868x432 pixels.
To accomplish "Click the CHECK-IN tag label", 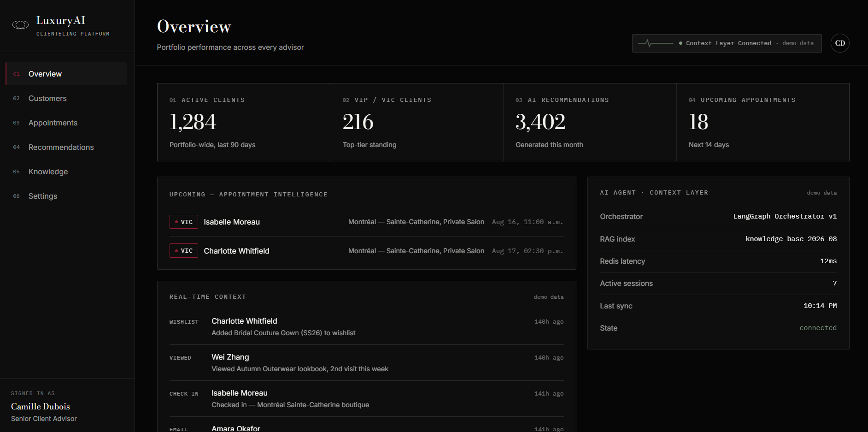I will point(184,394).
